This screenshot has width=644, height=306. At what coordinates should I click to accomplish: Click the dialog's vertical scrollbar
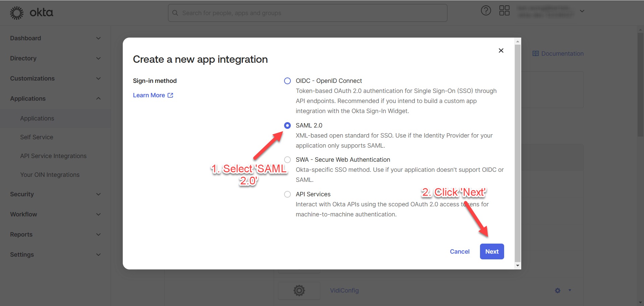[518, 151]
